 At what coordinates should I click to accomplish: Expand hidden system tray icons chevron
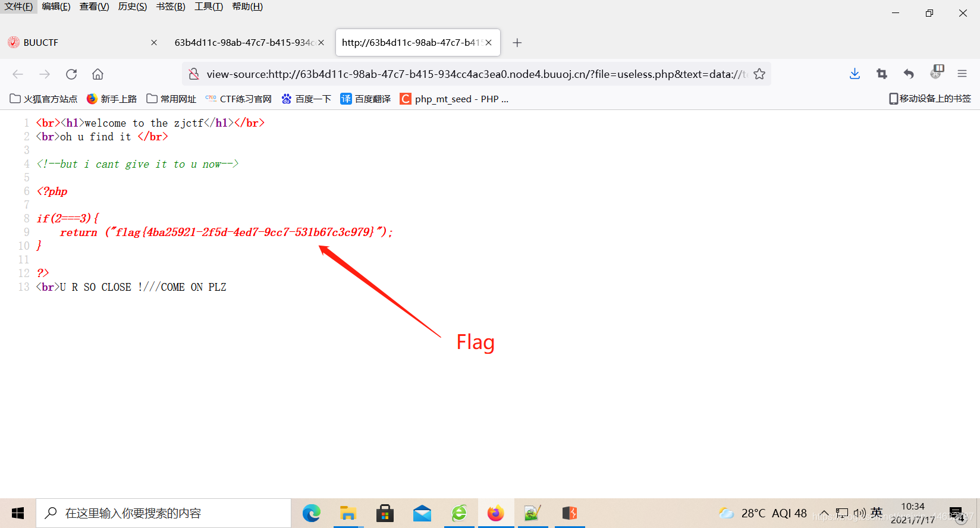[824, 513]
